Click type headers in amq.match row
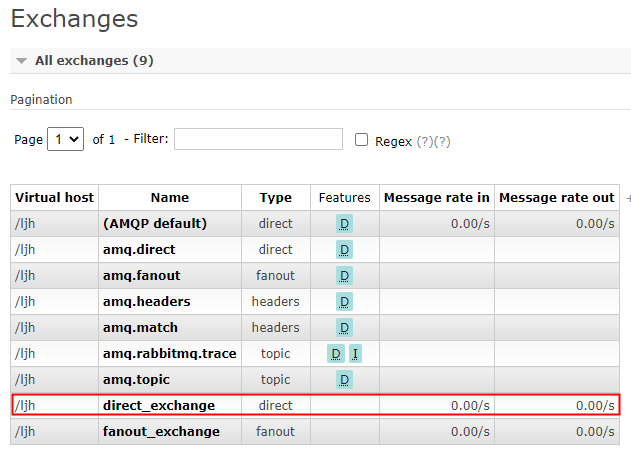Viewport: 631px width, 451px height. [276, 327]
